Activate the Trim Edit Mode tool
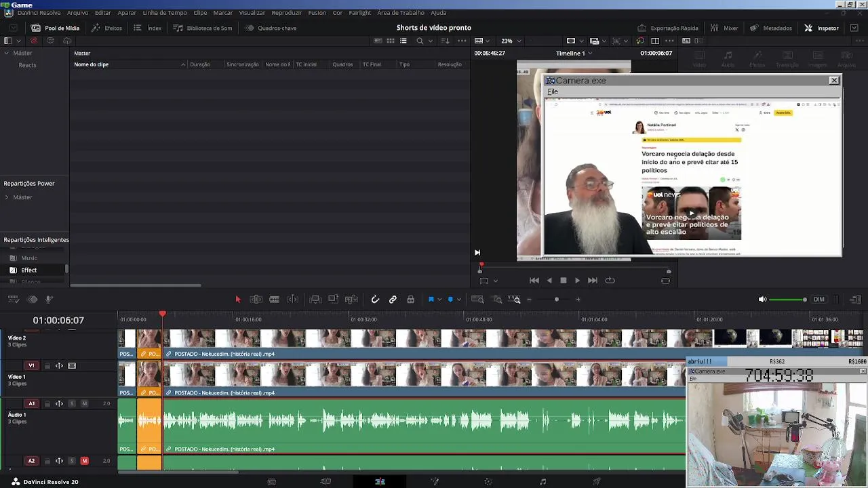 [256, 300]
